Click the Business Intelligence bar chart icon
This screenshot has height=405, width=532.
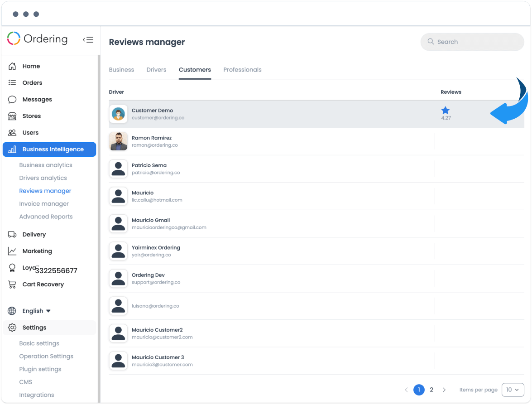click(12, 149)
